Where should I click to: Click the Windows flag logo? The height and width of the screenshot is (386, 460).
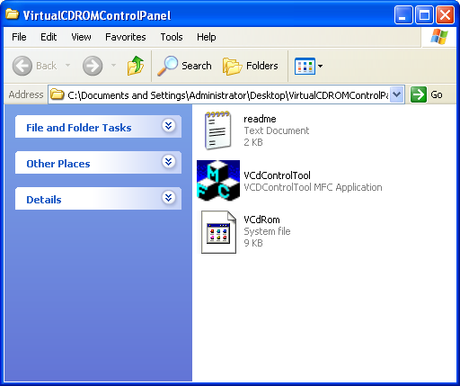coord(439,37)
